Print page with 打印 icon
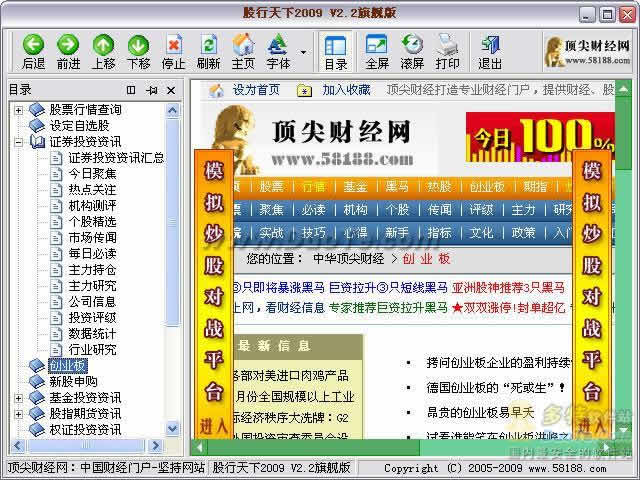Screen dimensions: 640x480 tap(447, 44)
